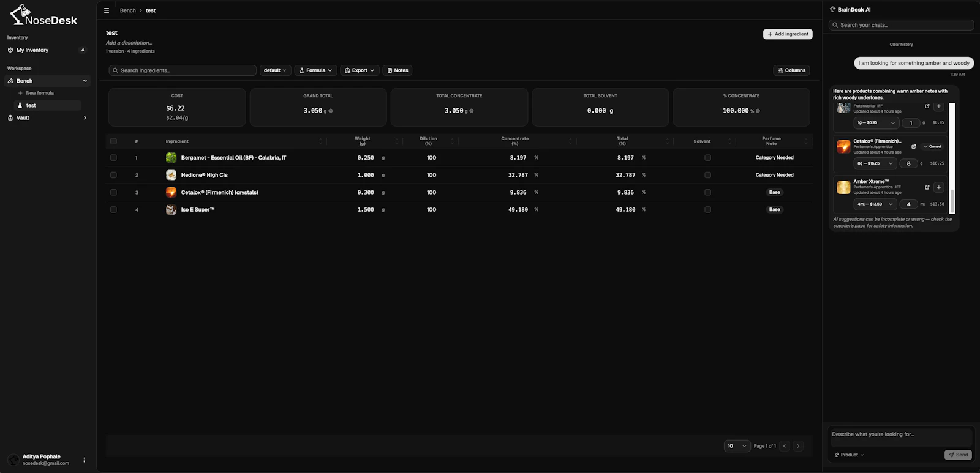Click the chat results scrollbar
The height and width of the screenshot is (473, 980).
[952, 158]
